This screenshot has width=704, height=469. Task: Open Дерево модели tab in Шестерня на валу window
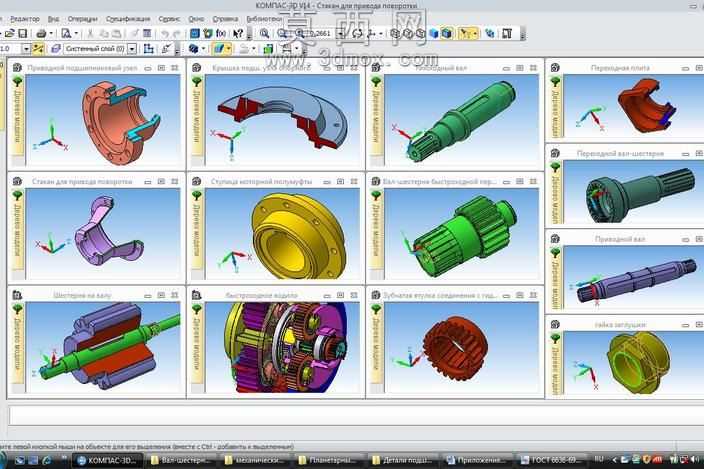pyautogui.click(x=18, y=344)
